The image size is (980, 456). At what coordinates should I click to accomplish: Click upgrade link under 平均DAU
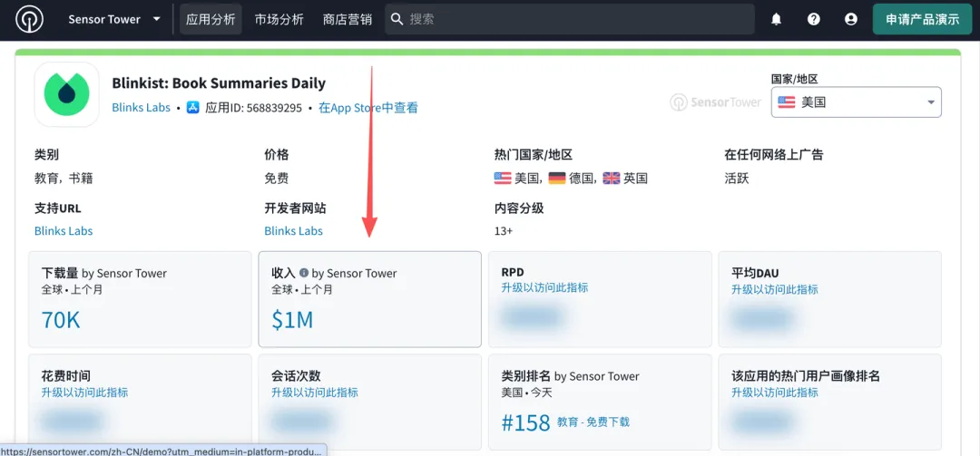[x=774, y=289]
